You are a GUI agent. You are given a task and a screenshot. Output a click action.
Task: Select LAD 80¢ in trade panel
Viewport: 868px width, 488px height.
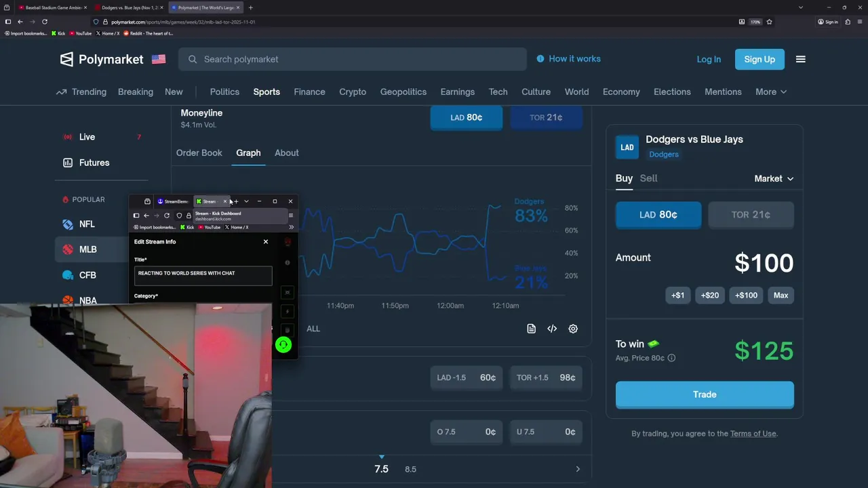[x=658, y=215]
